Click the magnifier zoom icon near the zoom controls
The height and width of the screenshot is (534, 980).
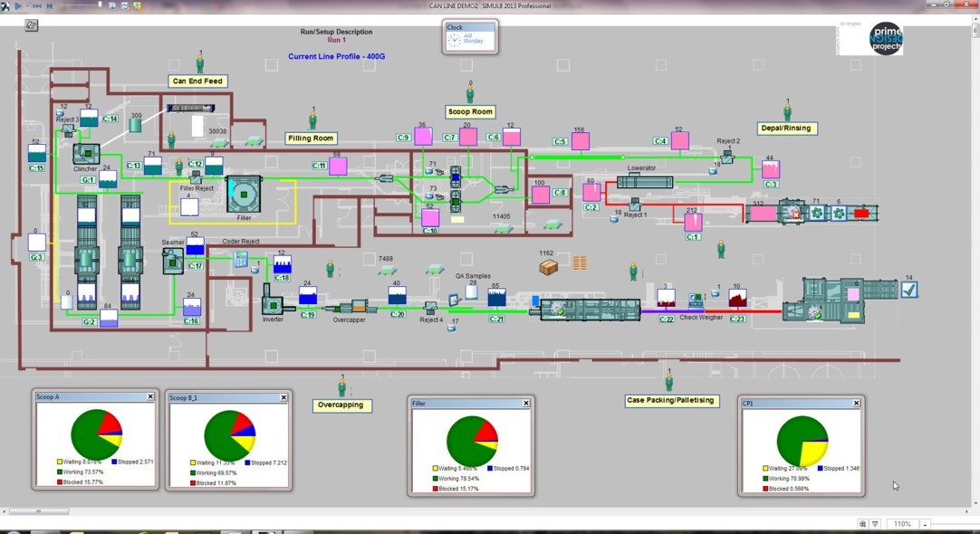click(862, 523)
